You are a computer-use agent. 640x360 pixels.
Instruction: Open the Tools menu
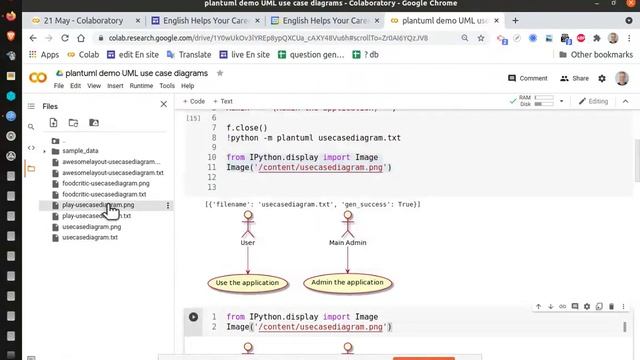pos(167,86)
